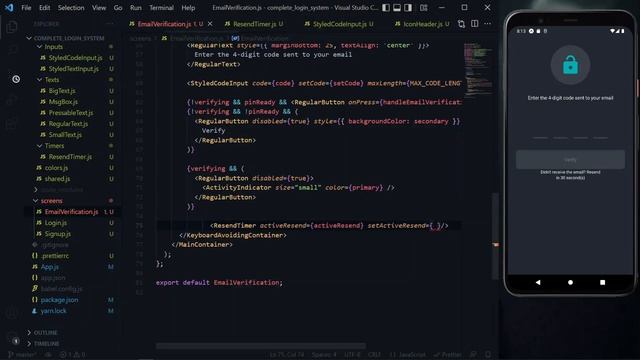Change the UTF-8 encoding in status bar
This screenshot has width=640, height=360.
pyautogui.click(x=353, y=355)
